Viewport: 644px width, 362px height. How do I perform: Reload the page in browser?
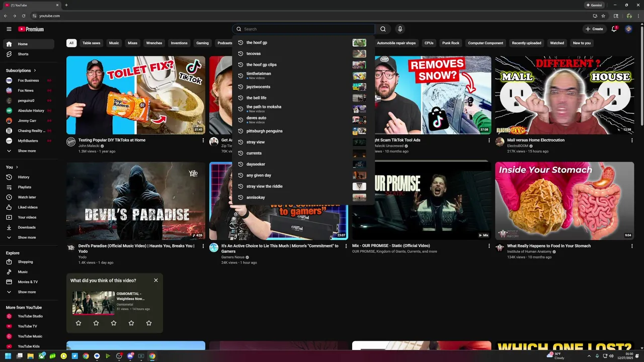click(23, 16)
